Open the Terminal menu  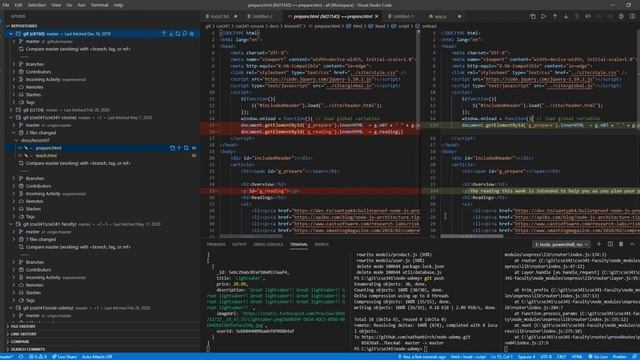pos(100,5)
